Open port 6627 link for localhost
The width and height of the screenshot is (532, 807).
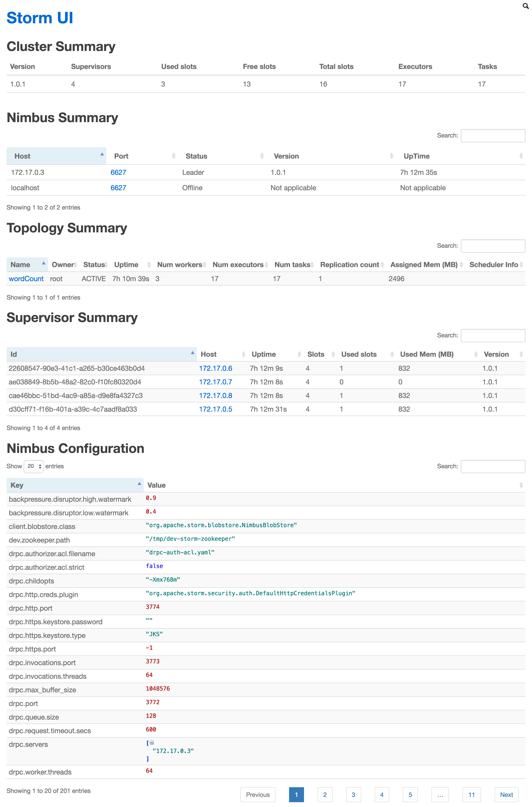118,188
